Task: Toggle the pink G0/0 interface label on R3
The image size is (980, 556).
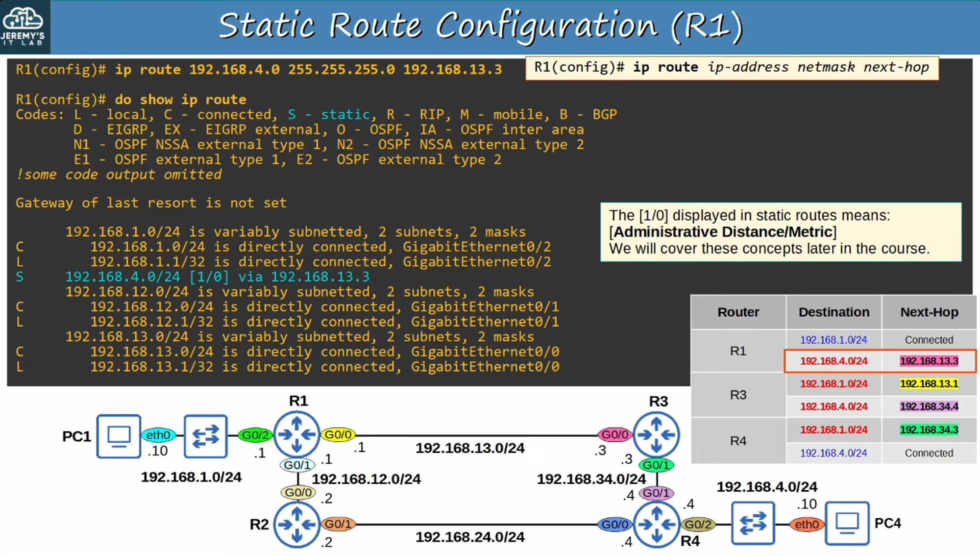Action: click(x=614, y=433)
